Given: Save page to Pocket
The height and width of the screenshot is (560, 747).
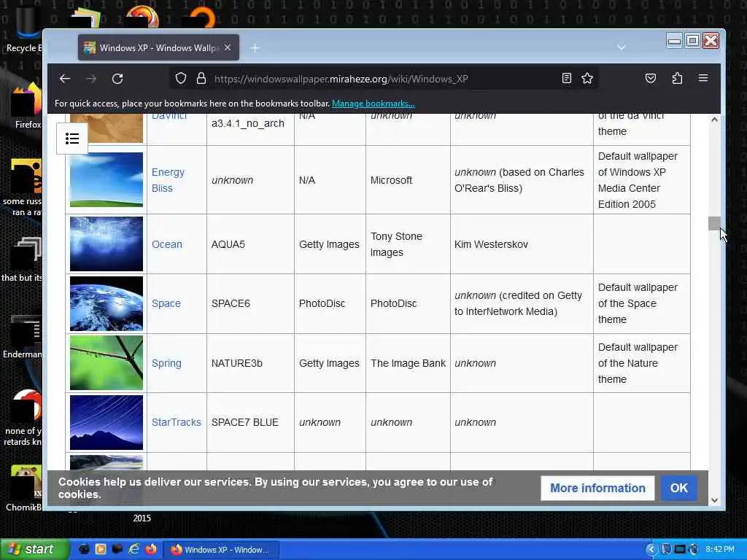Looking at the screenshot, I should click(650, 78).
